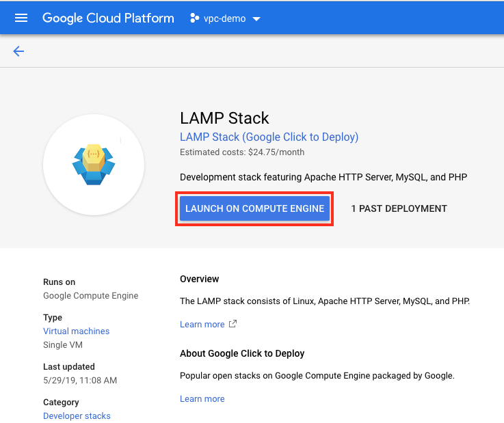This screenshot has width=504, height=423.
Task: Click the project hexagon-dots icon beside vpc-demo
Action: pos(194,18)
